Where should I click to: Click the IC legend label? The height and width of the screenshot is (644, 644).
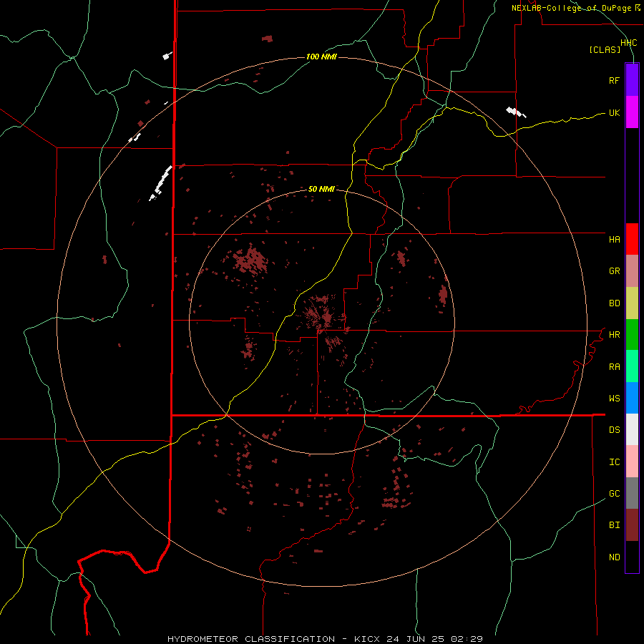coord(614,462)
